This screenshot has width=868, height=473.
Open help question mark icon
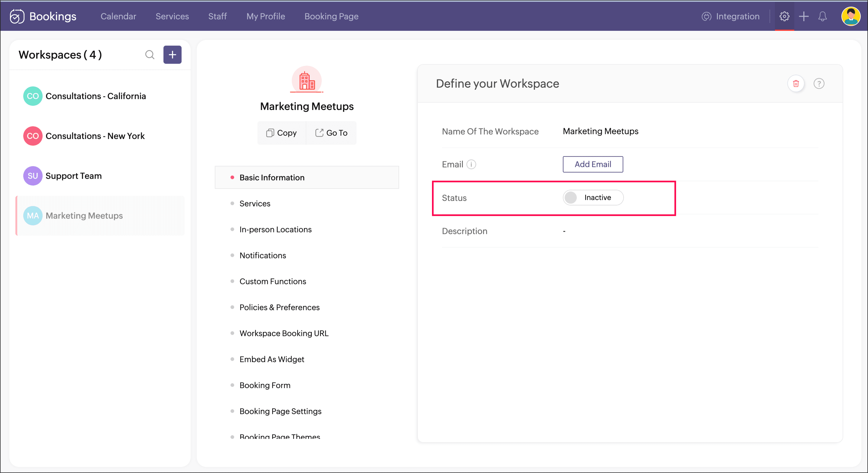tap(819, 83)
